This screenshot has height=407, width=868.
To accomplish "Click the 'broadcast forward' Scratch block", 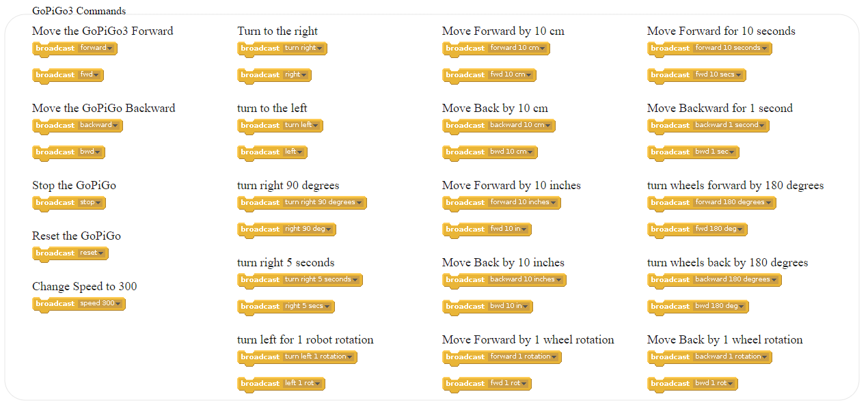I will click(x=74, y=48).
